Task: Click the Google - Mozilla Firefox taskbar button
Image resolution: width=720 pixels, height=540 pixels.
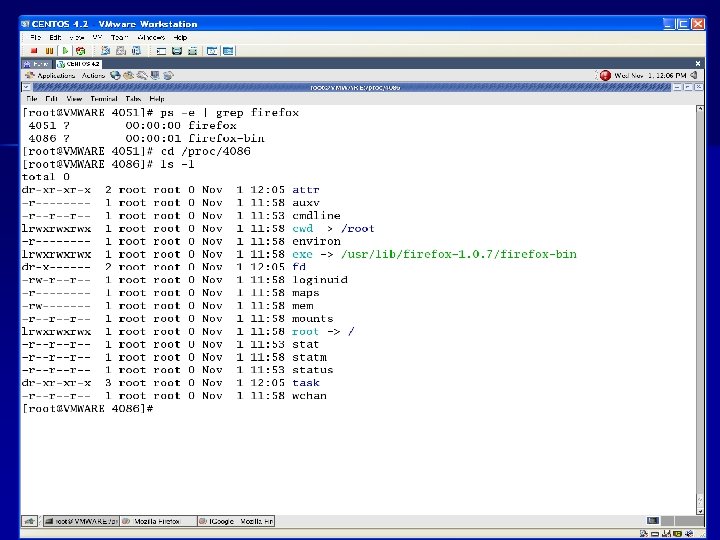Action: 236,521
